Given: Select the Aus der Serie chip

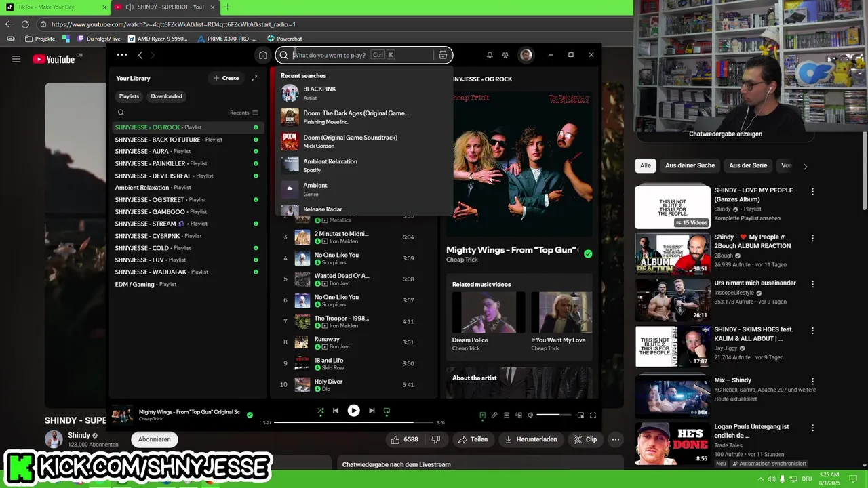Looking at the screenshot, I should pyautogui.click(x=748, y=165).
